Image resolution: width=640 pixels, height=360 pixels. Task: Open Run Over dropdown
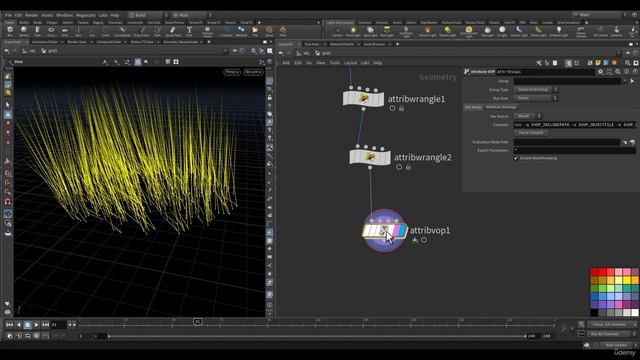tap(536, 98)
